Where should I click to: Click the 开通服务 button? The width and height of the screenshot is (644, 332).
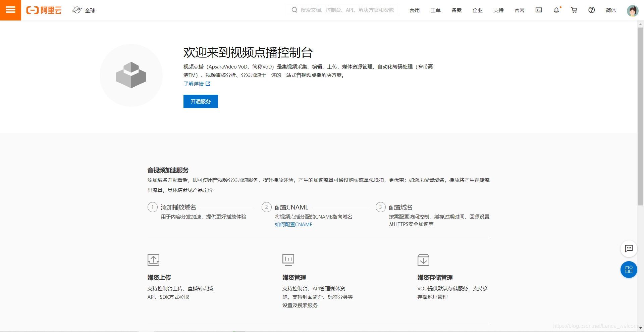tap(201, 101)
